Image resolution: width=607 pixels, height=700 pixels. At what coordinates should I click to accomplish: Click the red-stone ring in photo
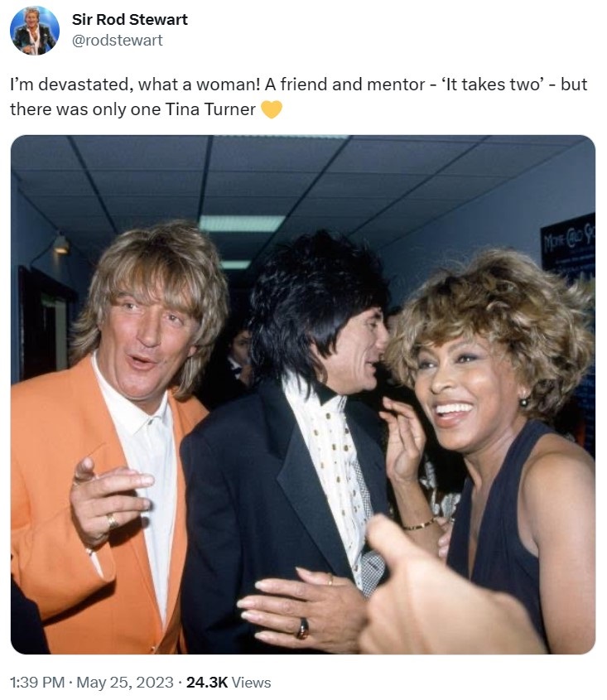(x=302, y=629)
